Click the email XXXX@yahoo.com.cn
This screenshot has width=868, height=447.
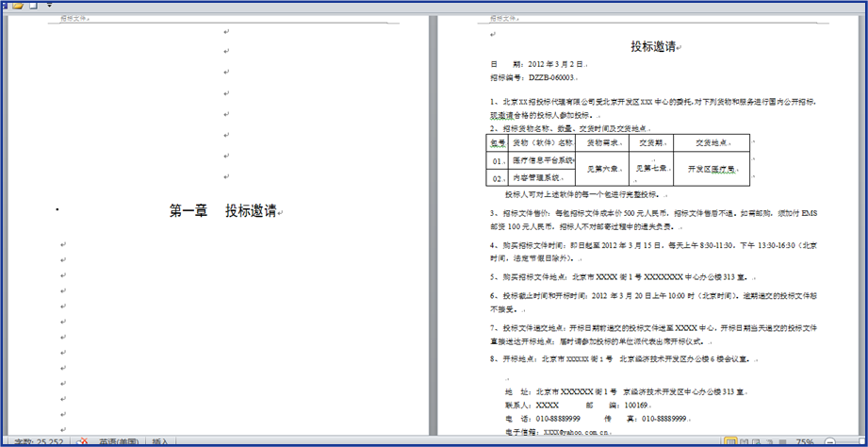[576, 432]
